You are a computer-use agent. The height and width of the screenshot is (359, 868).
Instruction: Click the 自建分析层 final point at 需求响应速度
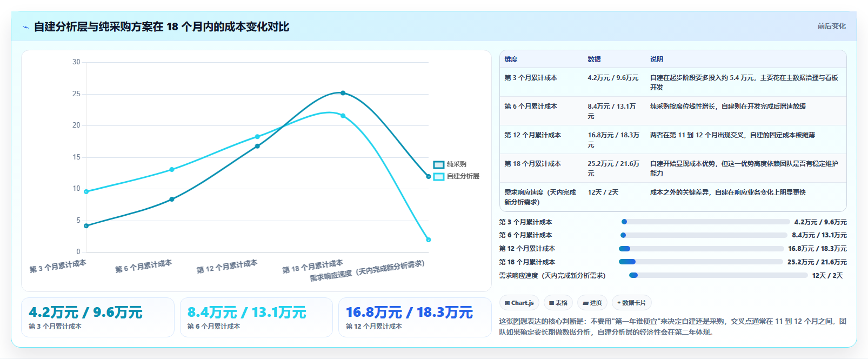429,240
